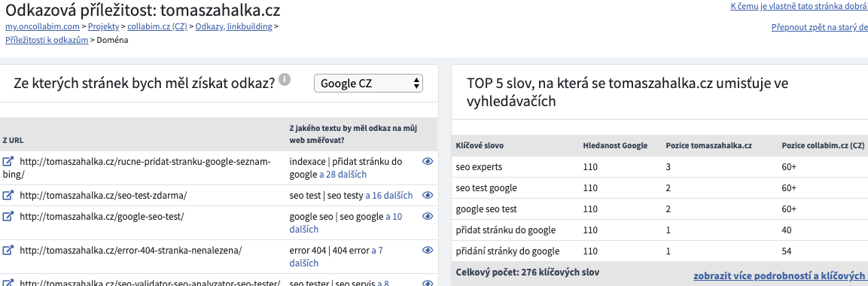Click 'Ze kterých stránek bych měl získat odkaz?' heading
The image size is (868, 286).
pyautogui.click(x=144, y=84)
